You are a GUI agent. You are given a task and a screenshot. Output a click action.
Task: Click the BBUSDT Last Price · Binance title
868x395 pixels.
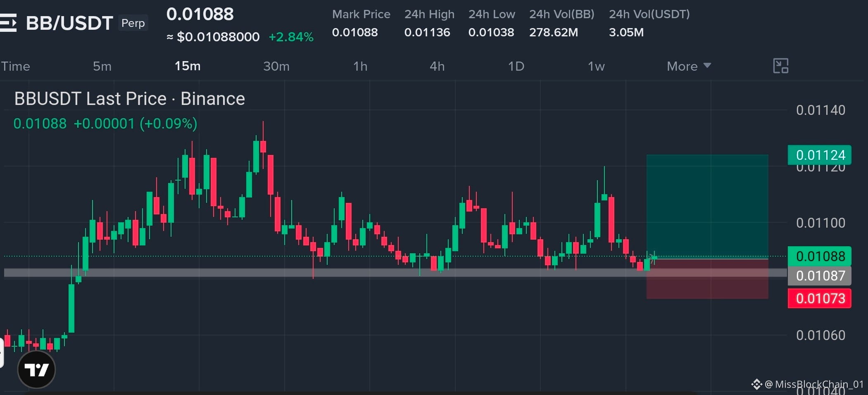130,99
